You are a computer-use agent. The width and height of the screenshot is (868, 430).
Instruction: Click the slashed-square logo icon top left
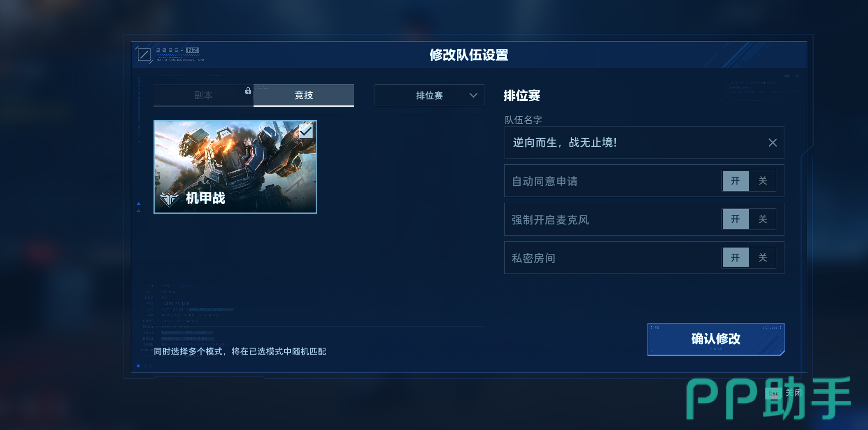[144, 54]
